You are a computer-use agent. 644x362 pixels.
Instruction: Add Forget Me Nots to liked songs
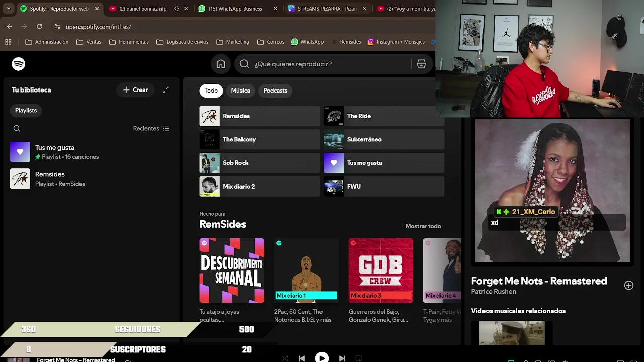[x=629, y=285]
